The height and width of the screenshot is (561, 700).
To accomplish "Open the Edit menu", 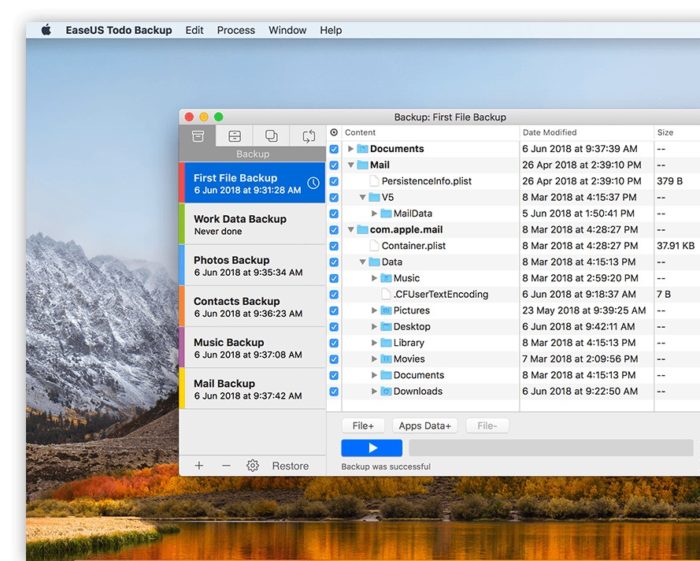I will (x=194, y=30).
